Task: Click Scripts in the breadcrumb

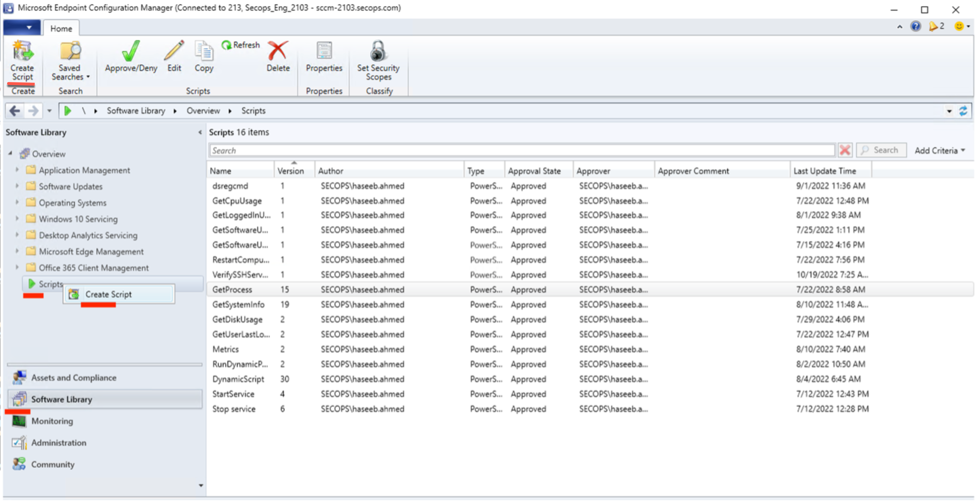Action: [x=253, y=111]
